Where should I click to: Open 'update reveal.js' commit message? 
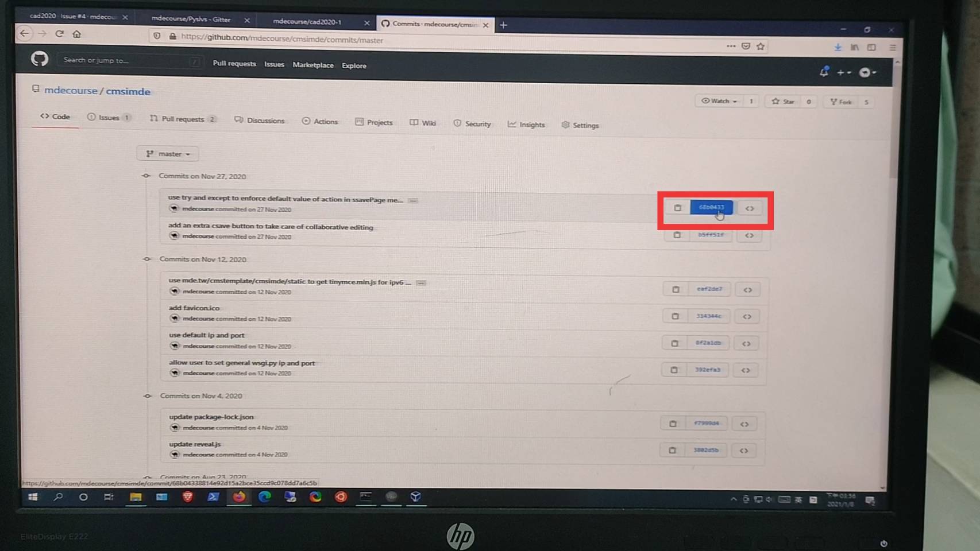pos(195,444)
